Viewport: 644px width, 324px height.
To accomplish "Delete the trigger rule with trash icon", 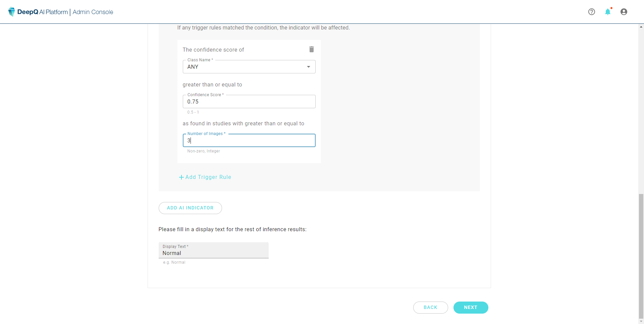I will point(312,49).
